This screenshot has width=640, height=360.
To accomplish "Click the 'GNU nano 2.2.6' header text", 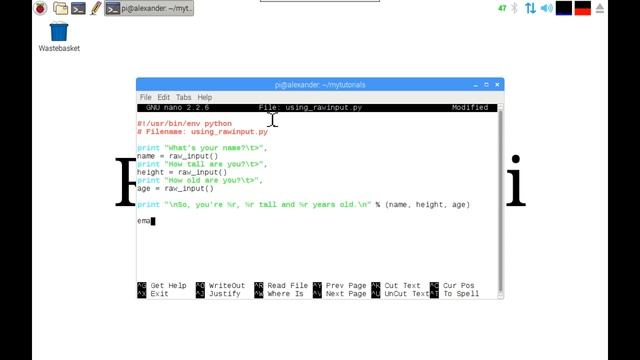I will point(178,107).
